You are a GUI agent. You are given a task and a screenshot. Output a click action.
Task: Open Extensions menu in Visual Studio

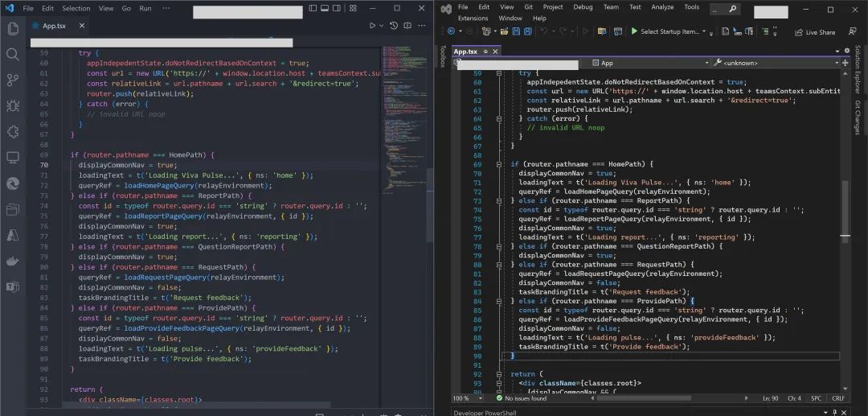click(x=473, y=19)
